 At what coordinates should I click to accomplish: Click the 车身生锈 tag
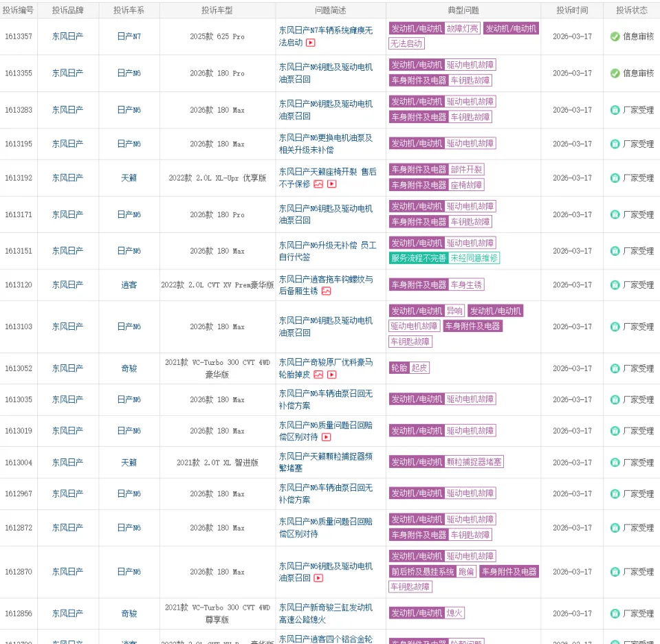[x=466, y=285]
